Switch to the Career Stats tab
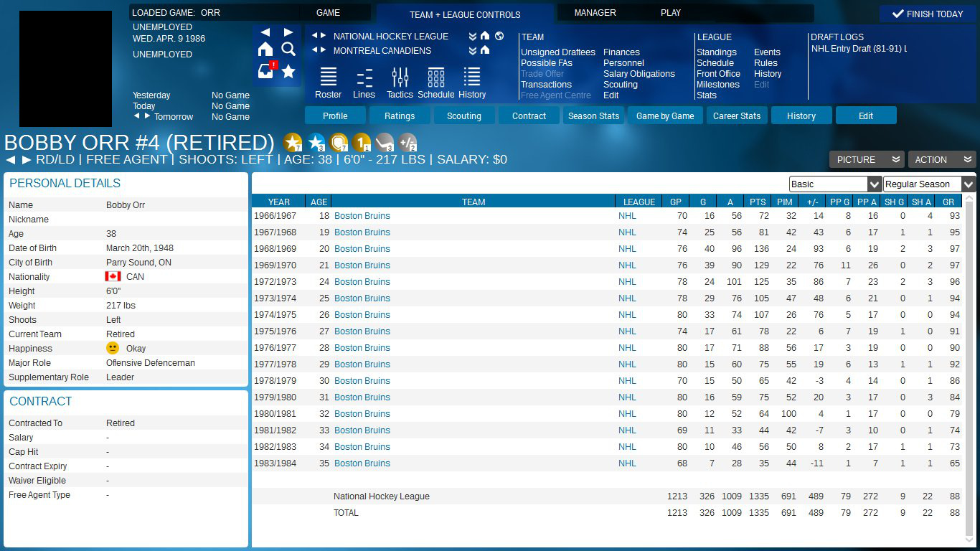 click(x=737, y=116)
